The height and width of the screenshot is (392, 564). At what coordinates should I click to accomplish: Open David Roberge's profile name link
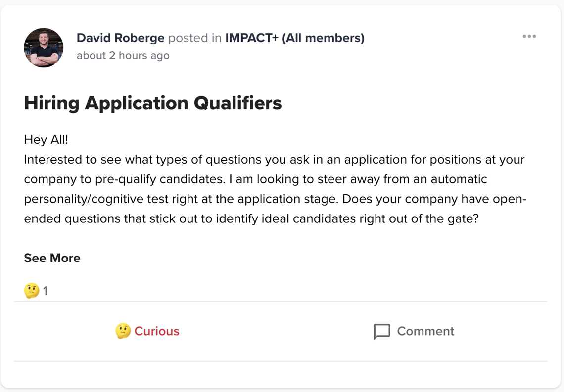(x=121, y=38)
